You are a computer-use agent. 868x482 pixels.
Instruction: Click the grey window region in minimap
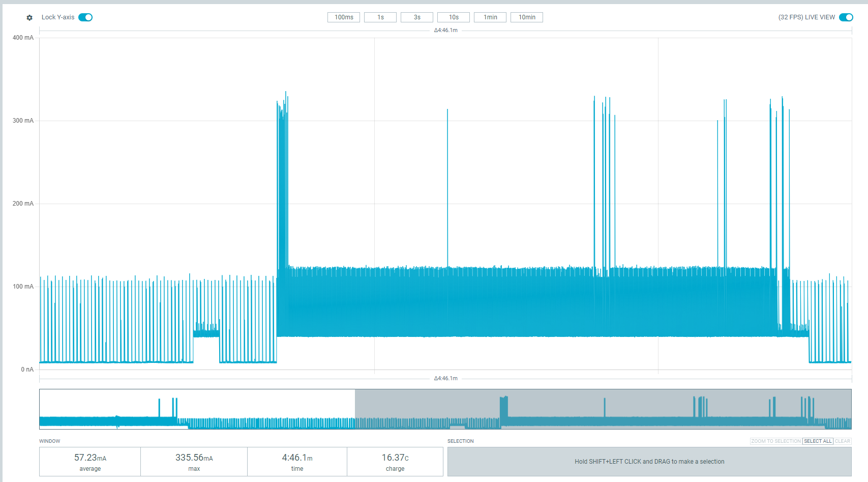pos(603,409)
